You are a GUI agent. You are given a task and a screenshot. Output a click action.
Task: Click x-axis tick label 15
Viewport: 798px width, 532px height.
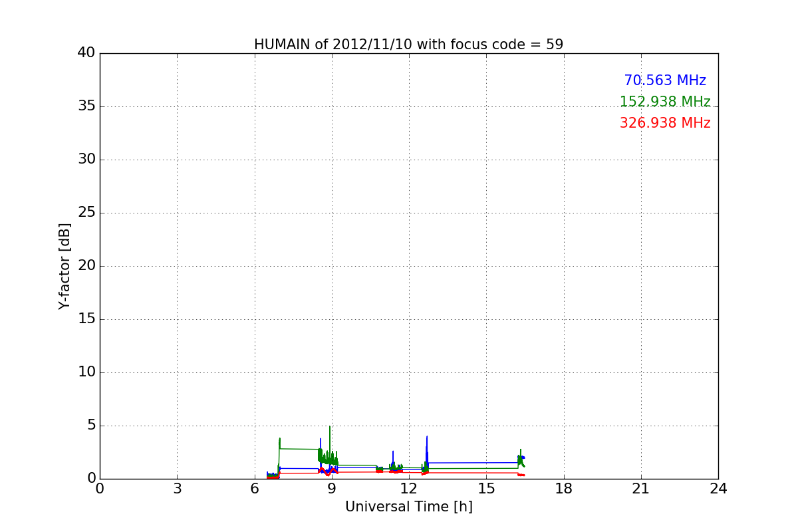click(x=486, y=489)
